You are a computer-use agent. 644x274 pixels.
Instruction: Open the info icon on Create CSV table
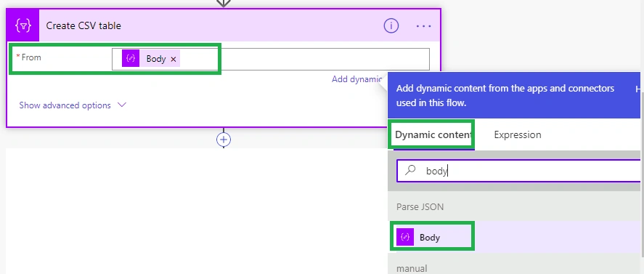391,26
